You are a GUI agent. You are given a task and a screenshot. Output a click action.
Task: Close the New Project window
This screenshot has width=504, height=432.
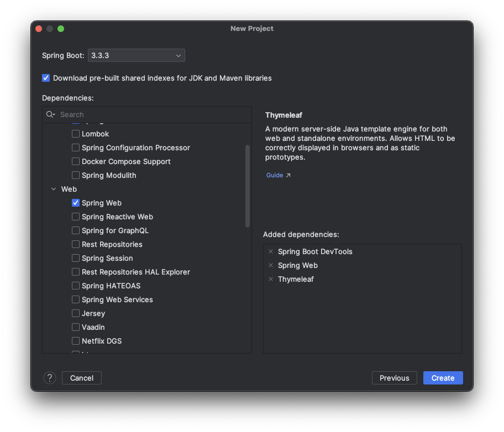(39, 29)
